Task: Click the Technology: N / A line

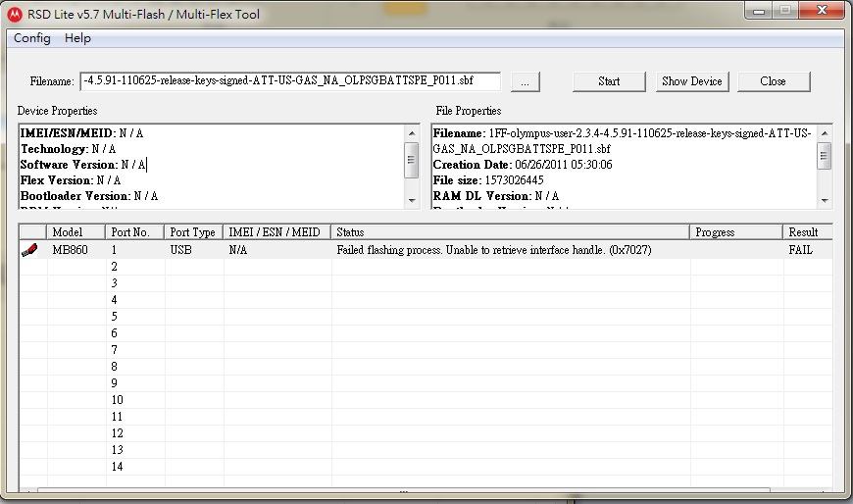Action: pyautogui.click(x=68, y=149)
